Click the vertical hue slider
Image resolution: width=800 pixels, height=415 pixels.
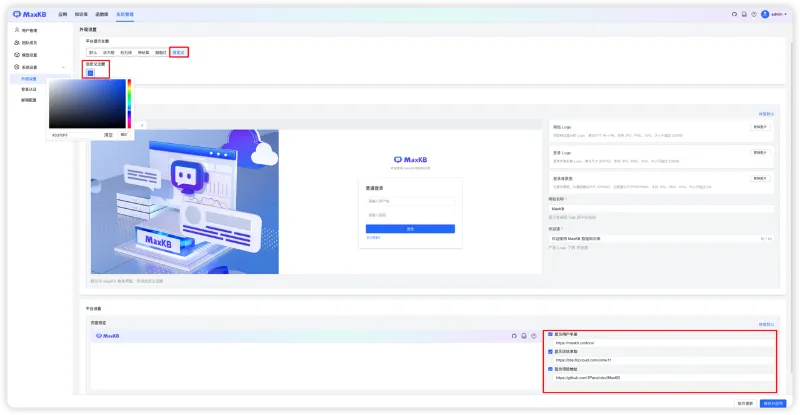coord(129,104)
